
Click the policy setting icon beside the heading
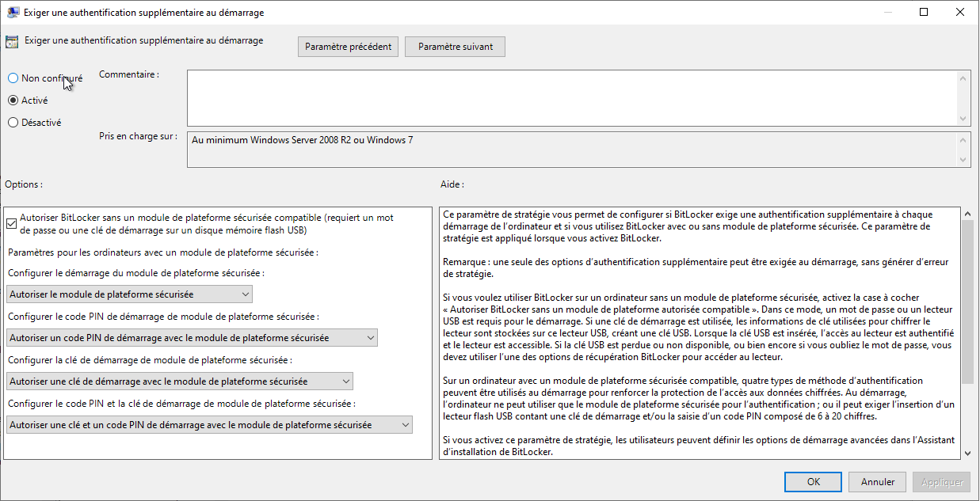pyautogui.click(x=12, y=42)
